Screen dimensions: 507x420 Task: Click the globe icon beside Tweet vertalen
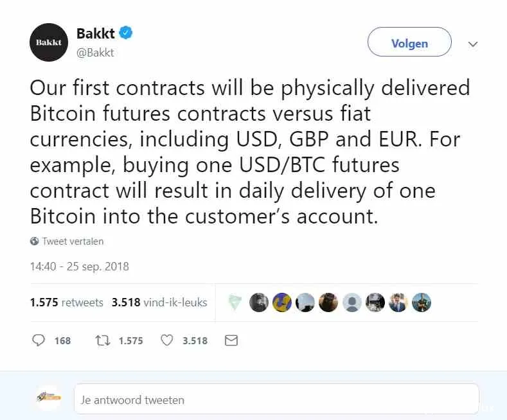pos(34,241)
